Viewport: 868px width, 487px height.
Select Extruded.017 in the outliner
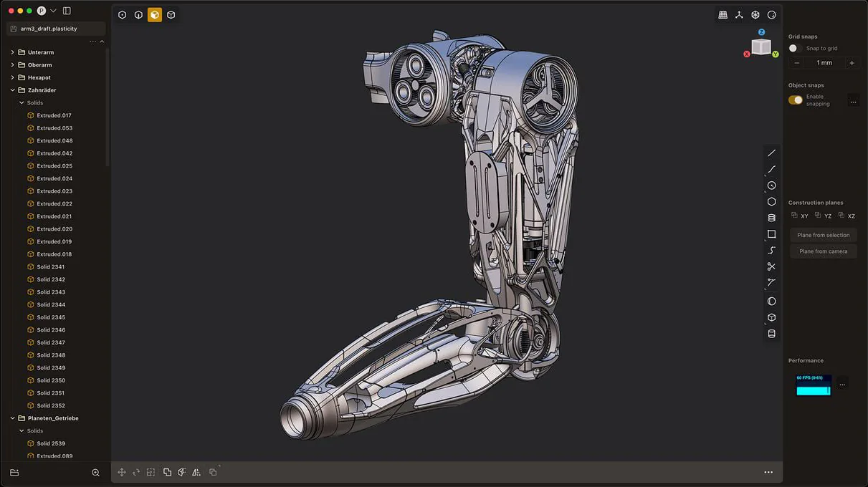pos(54,115)
